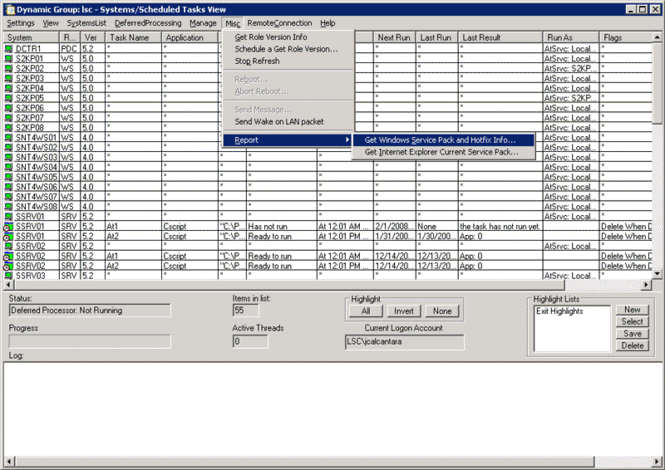Click the Highlight None button
665x470 pixels.
point(442,311)
